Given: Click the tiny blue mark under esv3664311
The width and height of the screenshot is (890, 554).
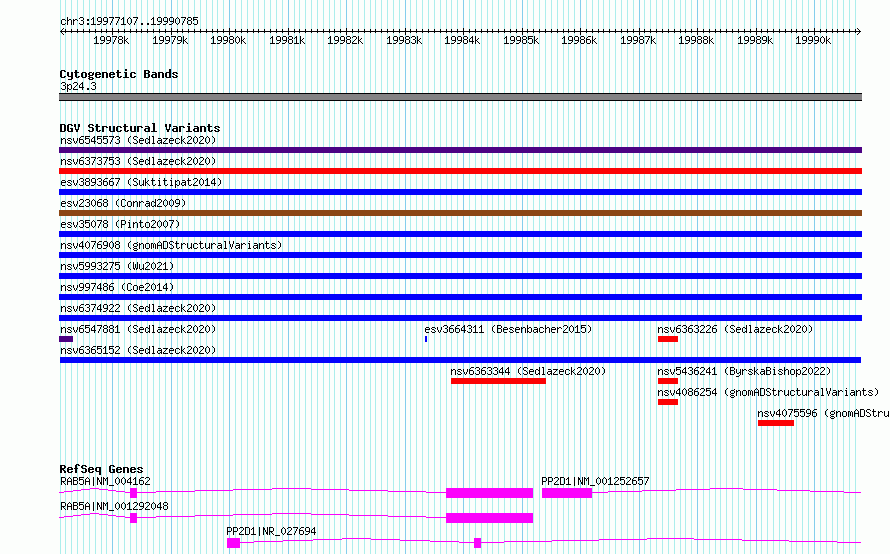Looking at the screenshot, I should (x=426, y=339).
